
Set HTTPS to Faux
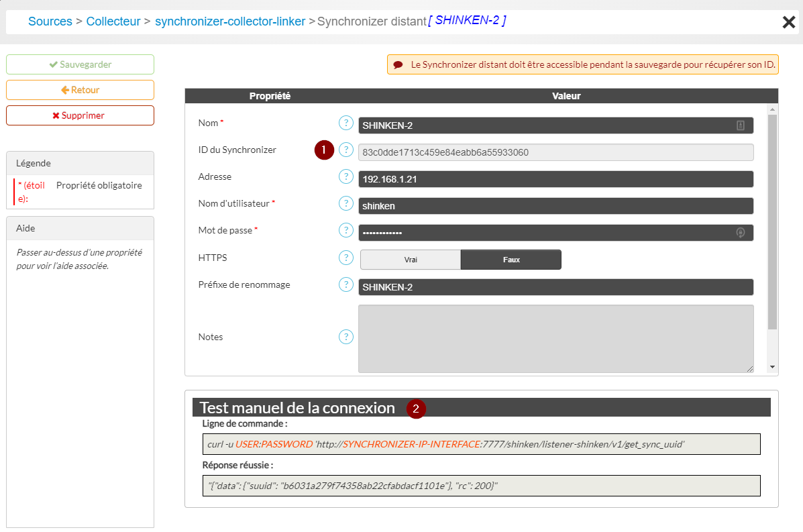coord(511,260)
